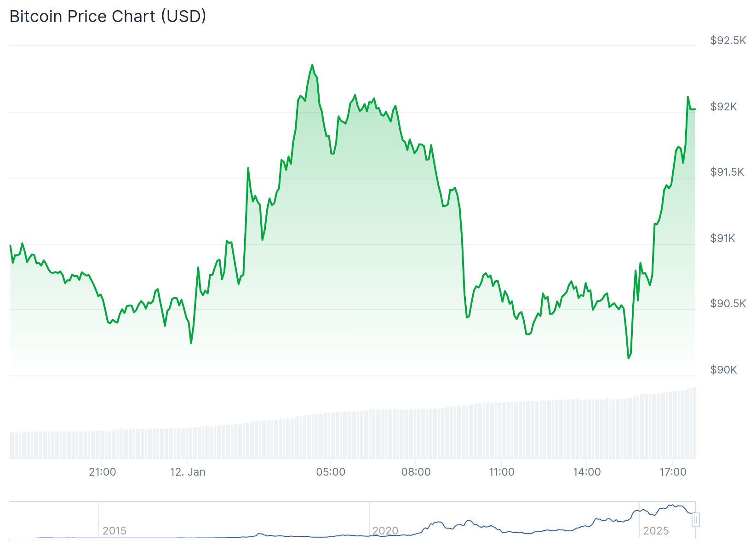
Task: Click the $92K y-axis label
Action: tap(723, 107)
